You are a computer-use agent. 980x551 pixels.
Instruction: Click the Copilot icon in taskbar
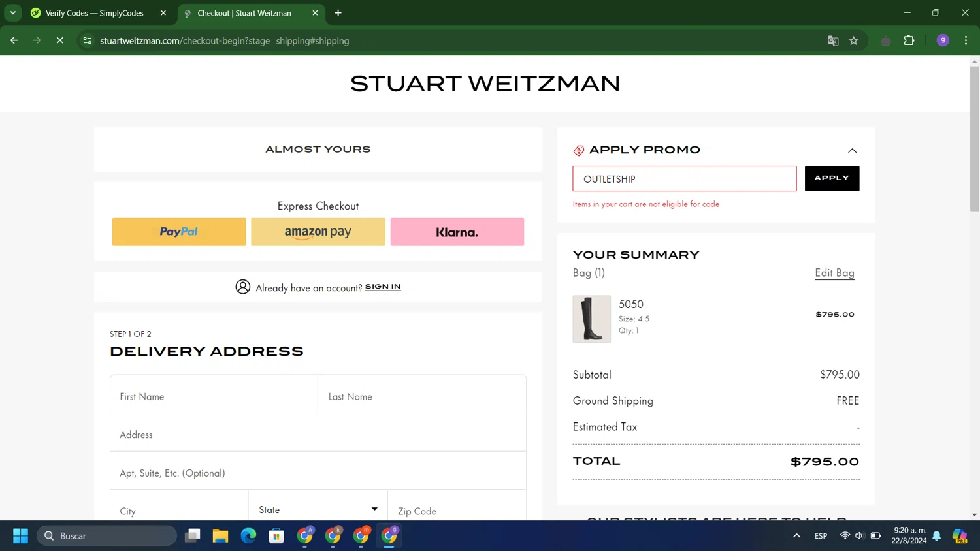pos(960,536)
